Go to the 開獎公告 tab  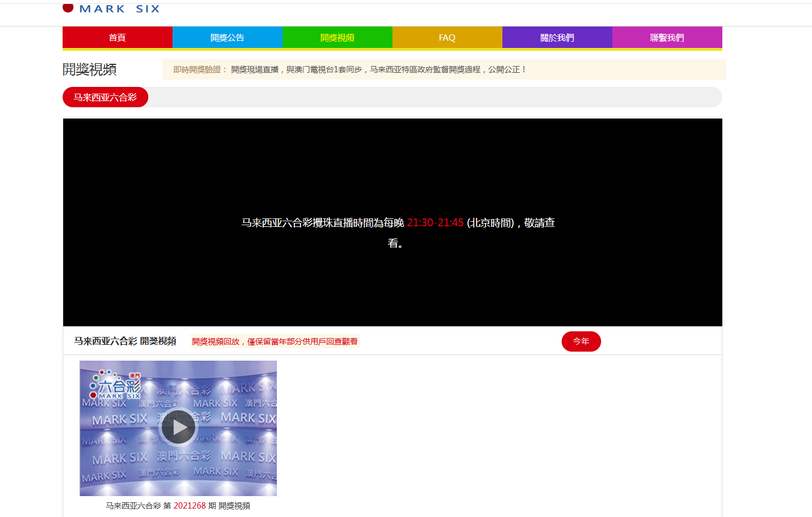tap(227, 38)
